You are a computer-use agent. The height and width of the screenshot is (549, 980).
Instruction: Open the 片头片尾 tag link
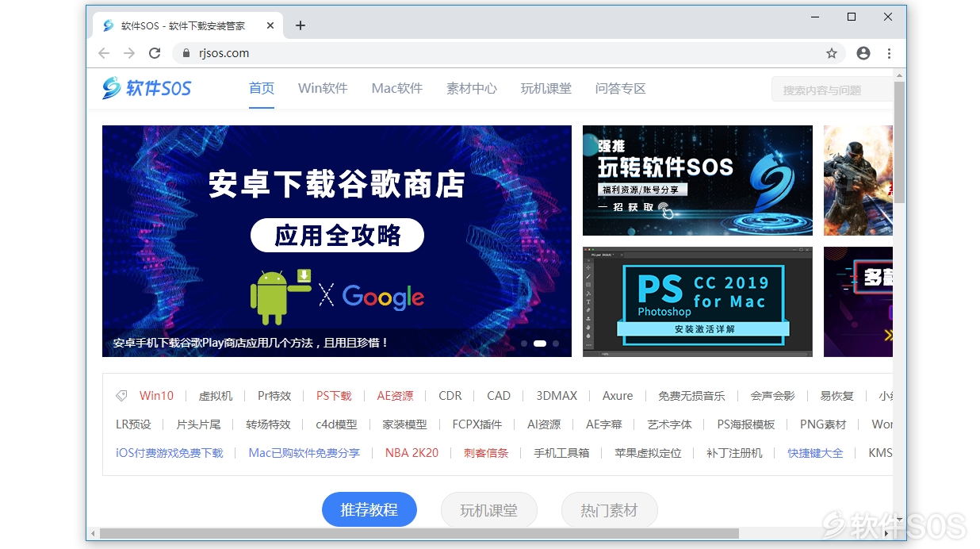pos(198,424)
